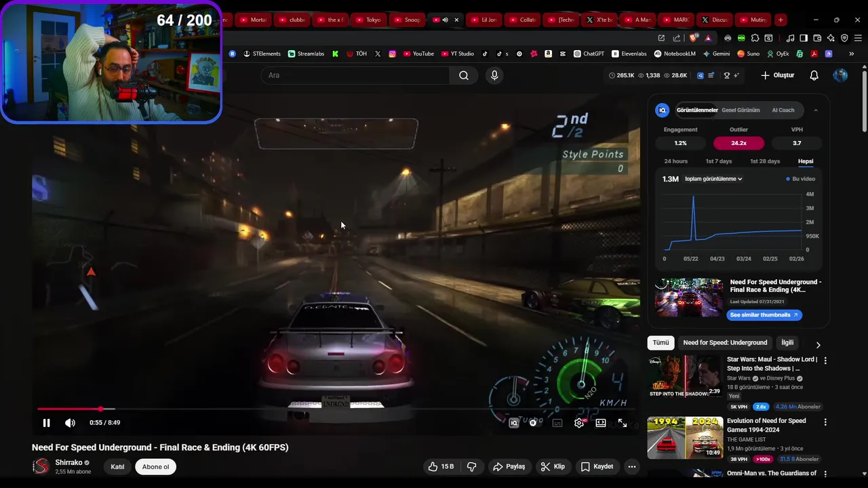Open the browser extensions puzzle icon
This screenshot has height=488, width=868.
tap(755, 38)
